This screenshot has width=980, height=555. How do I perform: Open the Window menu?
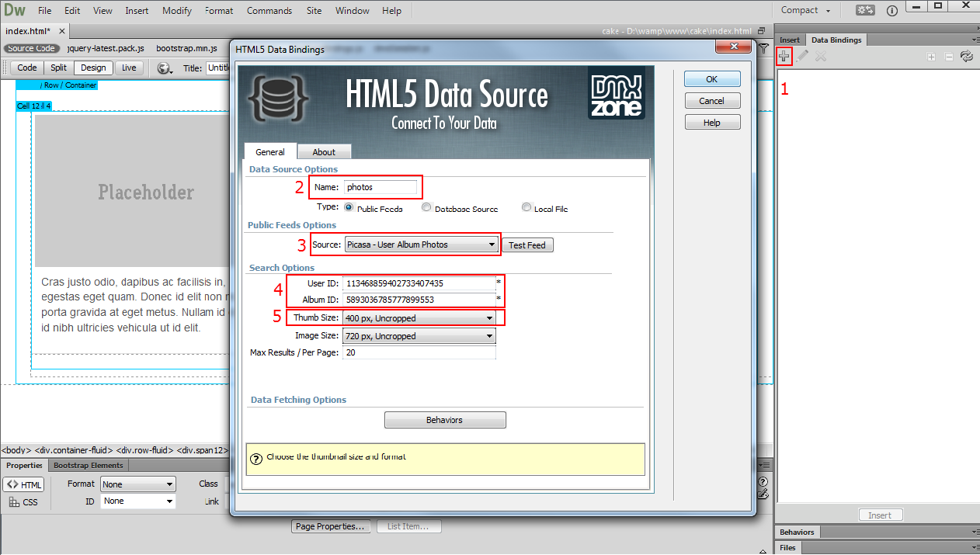[x=353, y=11]
